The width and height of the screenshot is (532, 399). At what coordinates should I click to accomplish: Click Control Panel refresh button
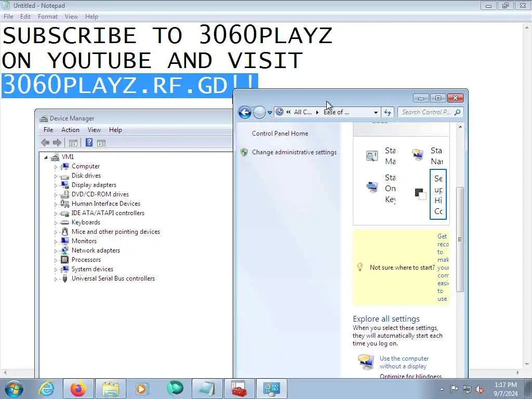coord(388,112)
